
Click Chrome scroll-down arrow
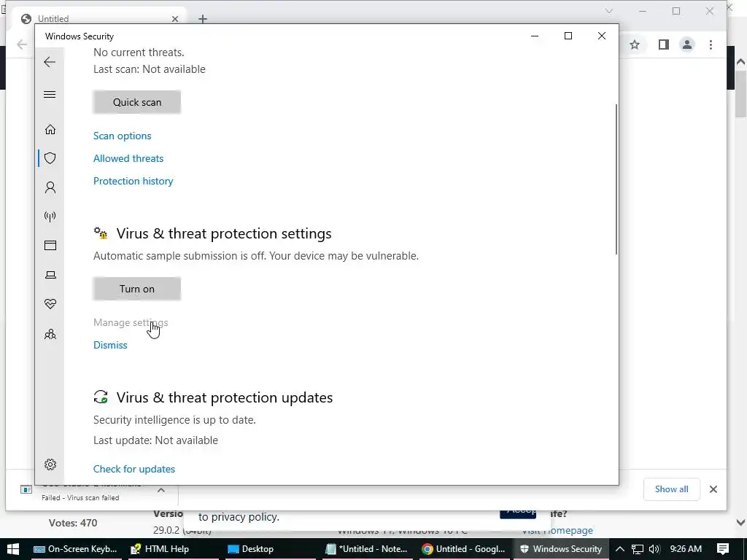pyautogui.click(x=740, y=522)
